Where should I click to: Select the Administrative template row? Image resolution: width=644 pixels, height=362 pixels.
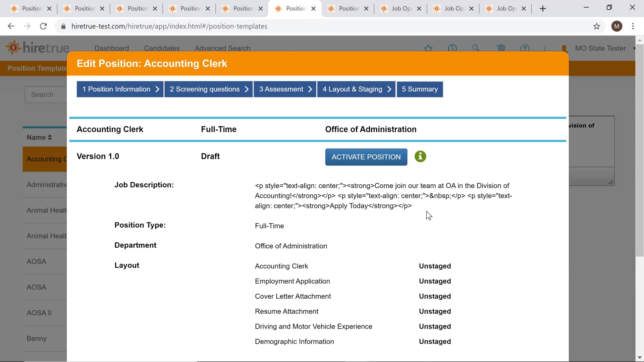45,185
